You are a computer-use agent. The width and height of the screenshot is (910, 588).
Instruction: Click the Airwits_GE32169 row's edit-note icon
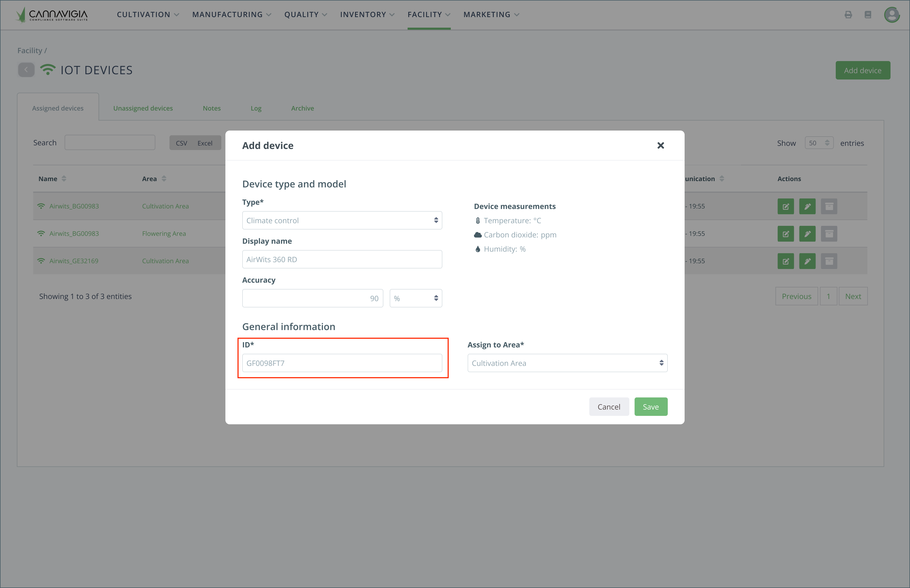(x=785, y=261)
